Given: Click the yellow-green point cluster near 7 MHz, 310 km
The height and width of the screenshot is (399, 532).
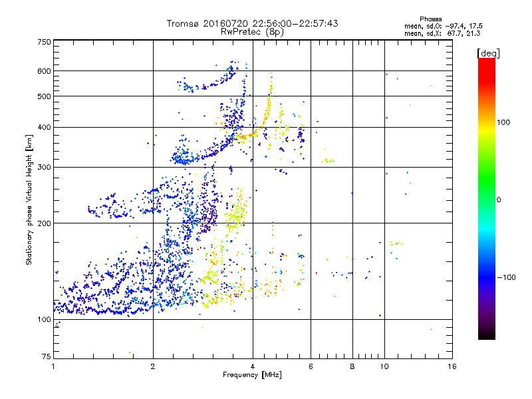Looking at the screenshot, I should (328, 160).
